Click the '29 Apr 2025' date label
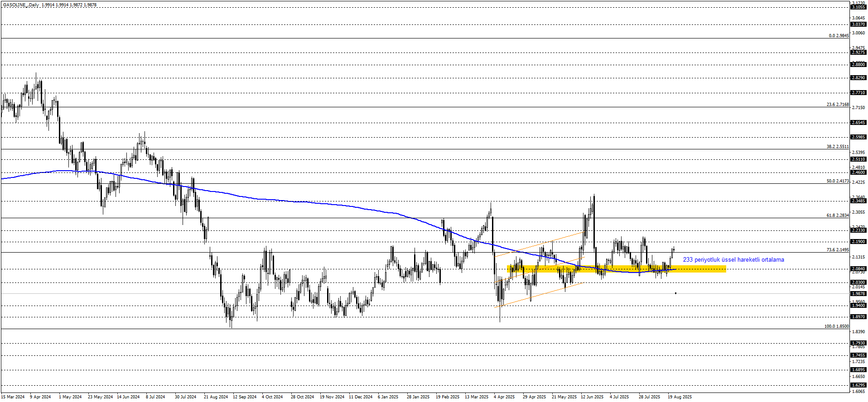Viewport: 868px width, 402px height. 534,397
